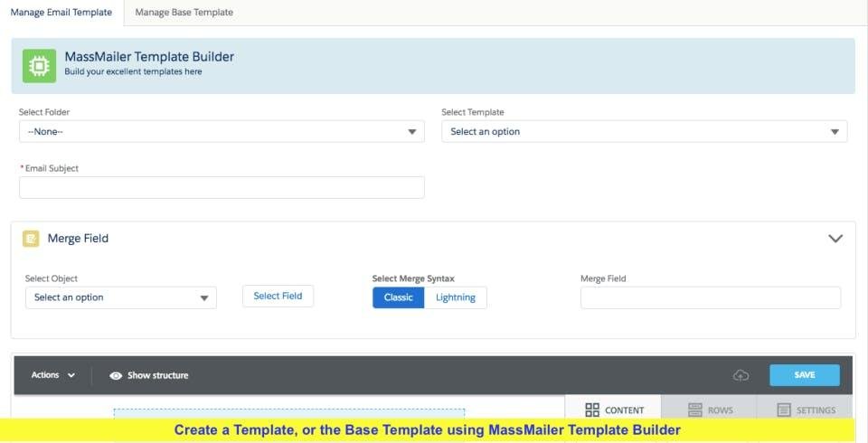This screenshot has height=443, width=868.
Task: Click the cloud upload icon in toolbar
Action: click(x=741, y=375)
